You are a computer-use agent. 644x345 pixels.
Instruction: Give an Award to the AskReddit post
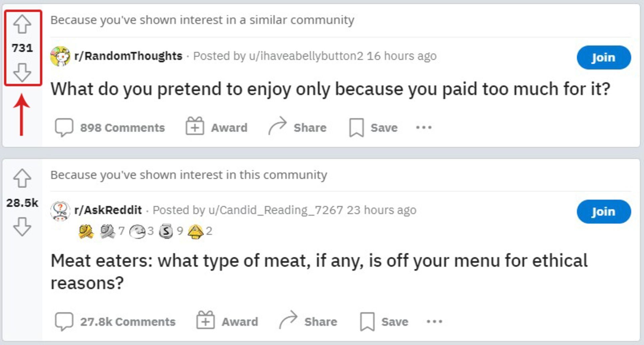pos(227,321)
